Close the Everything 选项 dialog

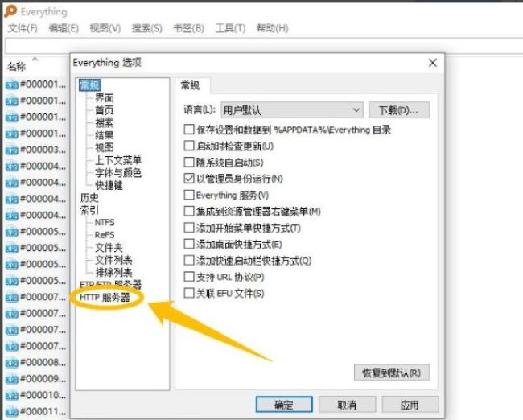(433, 63)
